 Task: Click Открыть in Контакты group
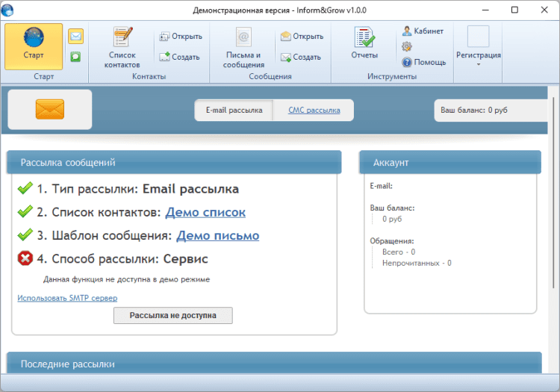click(181, 36)
